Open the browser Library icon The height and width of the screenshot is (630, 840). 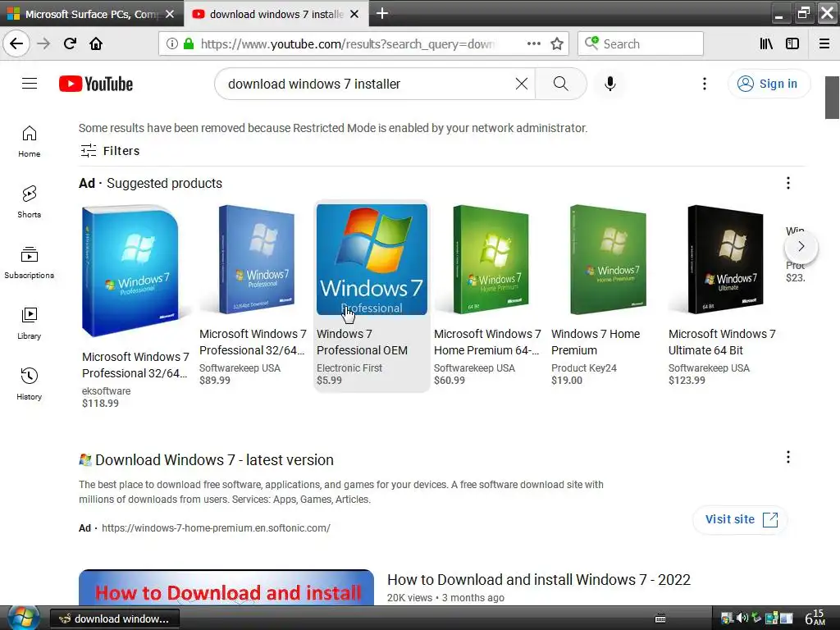point(766,43)
